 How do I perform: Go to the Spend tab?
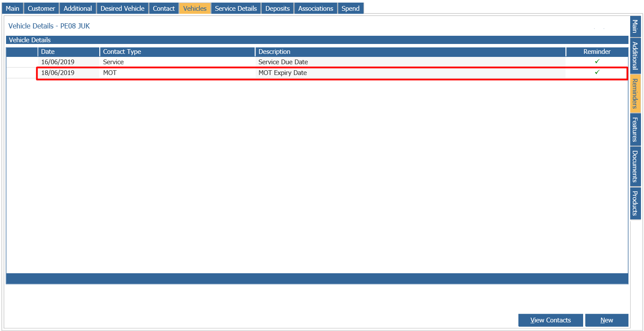(350, 8)
